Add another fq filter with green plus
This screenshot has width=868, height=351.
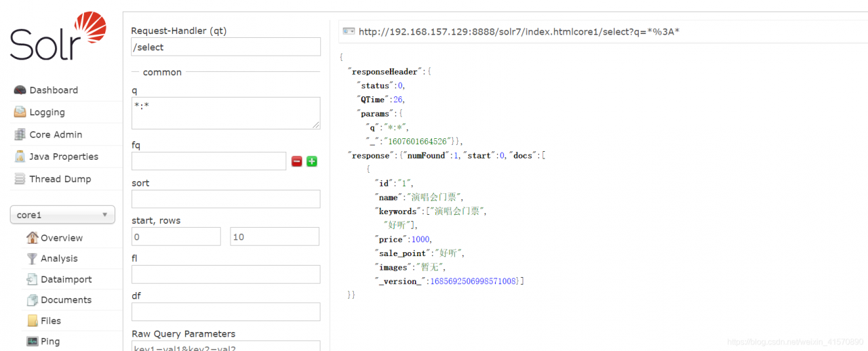click(312, 161)
